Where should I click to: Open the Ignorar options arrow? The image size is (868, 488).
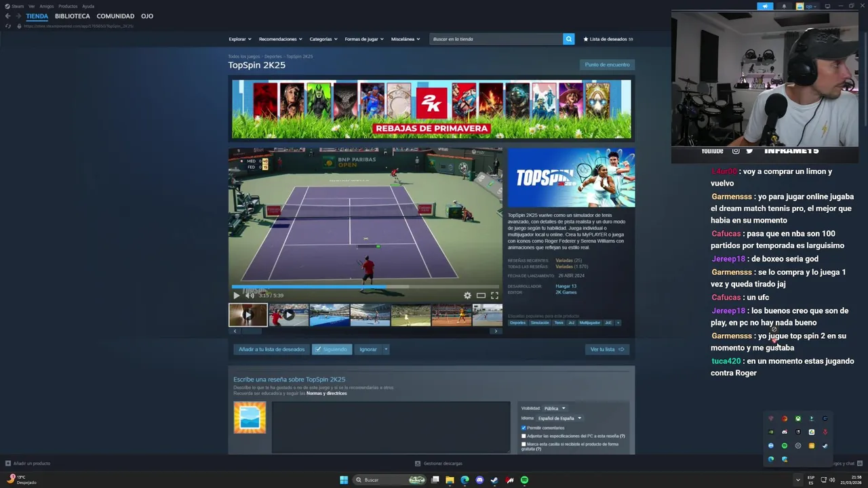tap(386, 350)
